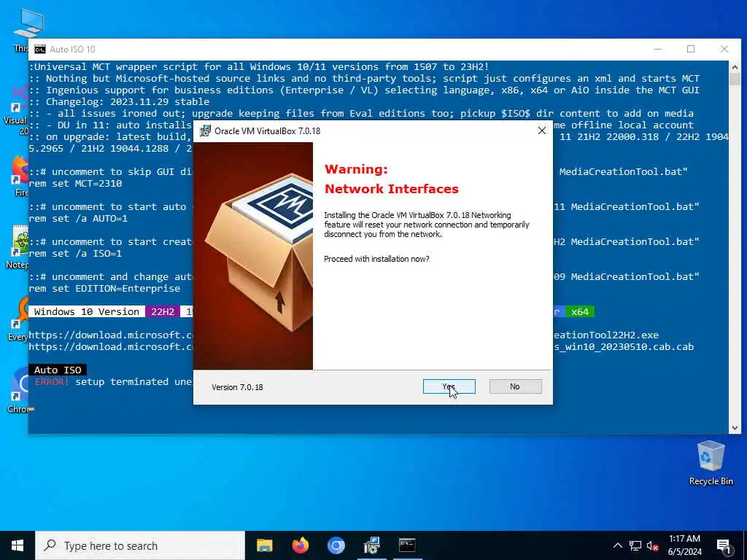Select the Firefox desktop shortcut
This screenshot has width=747, height=560.
click(x=20, y=176)
